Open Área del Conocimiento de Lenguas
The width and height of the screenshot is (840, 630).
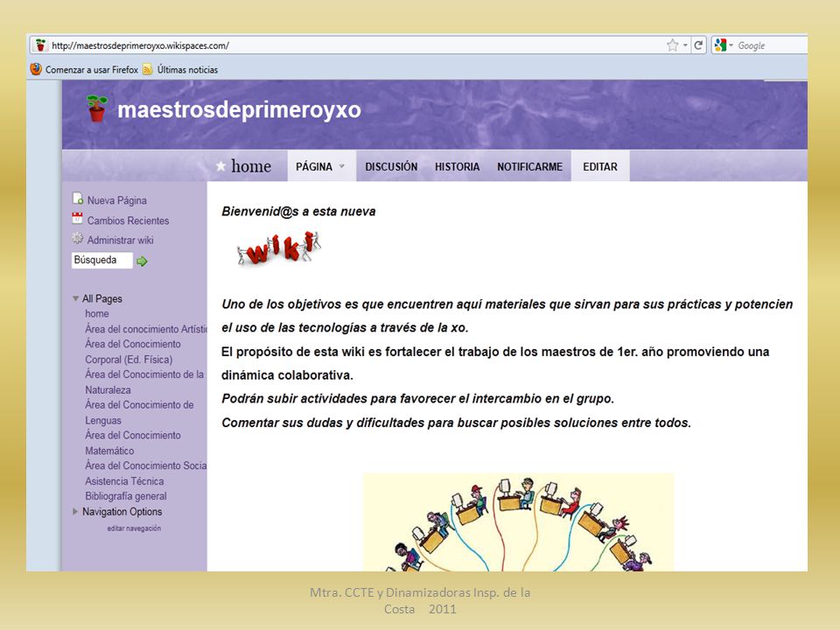(x=139, y=412)
